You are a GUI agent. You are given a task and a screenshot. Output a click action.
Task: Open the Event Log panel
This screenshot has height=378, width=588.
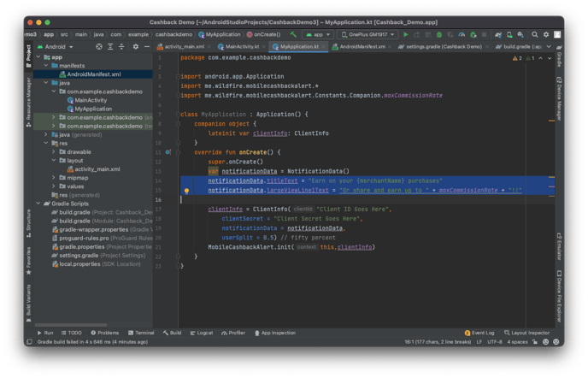pos(480,333)
